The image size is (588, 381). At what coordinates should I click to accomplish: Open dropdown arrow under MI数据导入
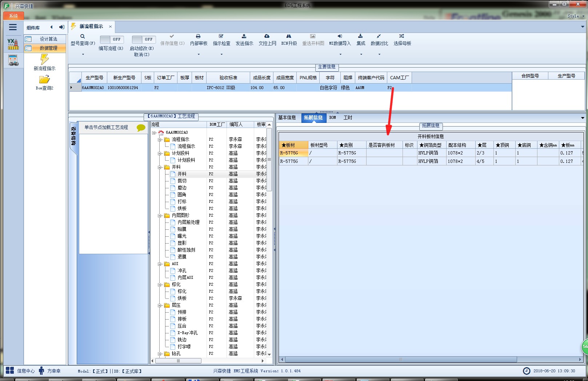coord(340,55)
